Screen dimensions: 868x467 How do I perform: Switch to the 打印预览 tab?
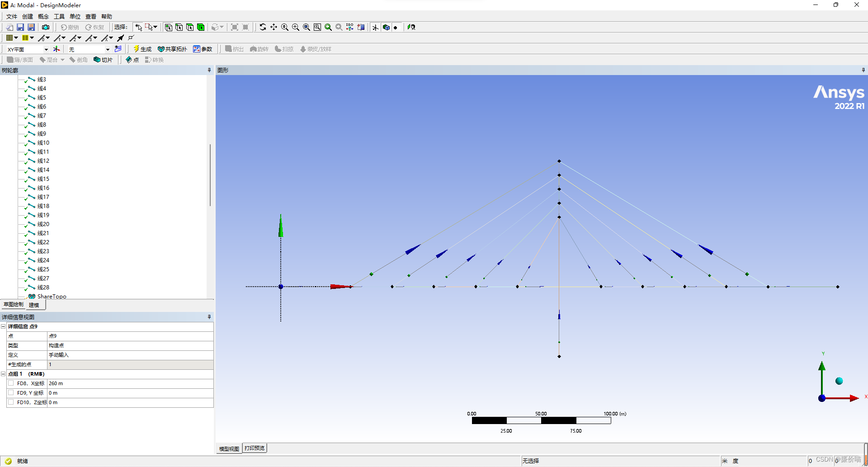[255, 448]
